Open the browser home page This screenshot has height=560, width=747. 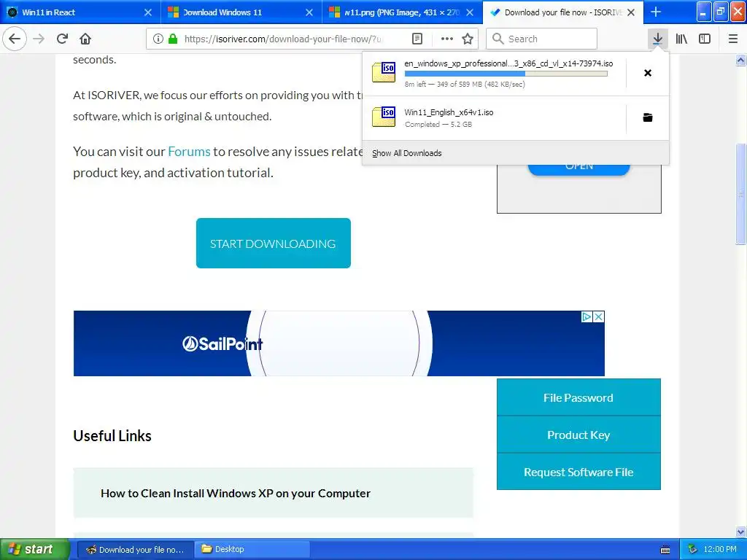tap(85, 39)
